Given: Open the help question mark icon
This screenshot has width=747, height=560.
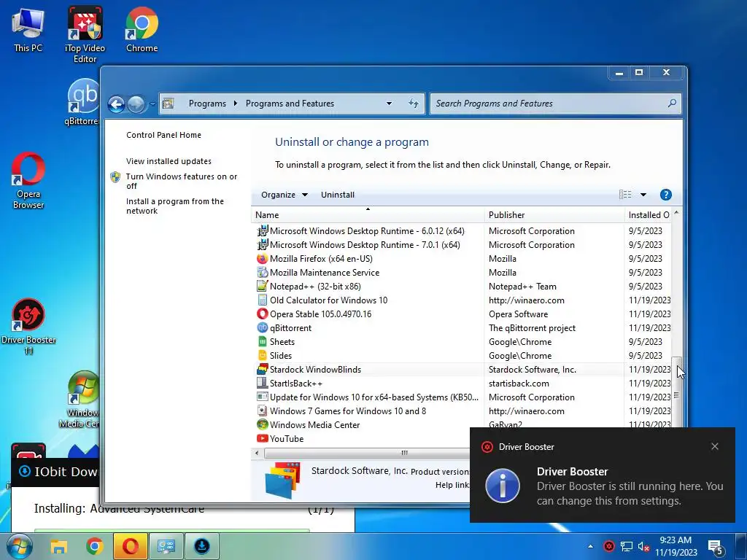Looking at the screenshot, I should point(665,194).
